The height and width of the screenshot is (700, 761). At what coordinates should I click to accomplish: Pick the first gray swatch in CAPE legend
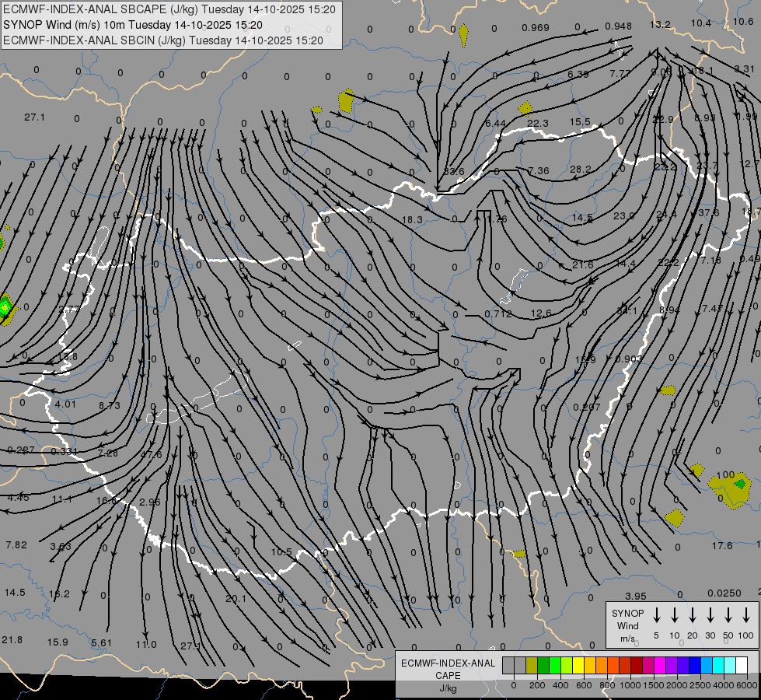(508, 665)
